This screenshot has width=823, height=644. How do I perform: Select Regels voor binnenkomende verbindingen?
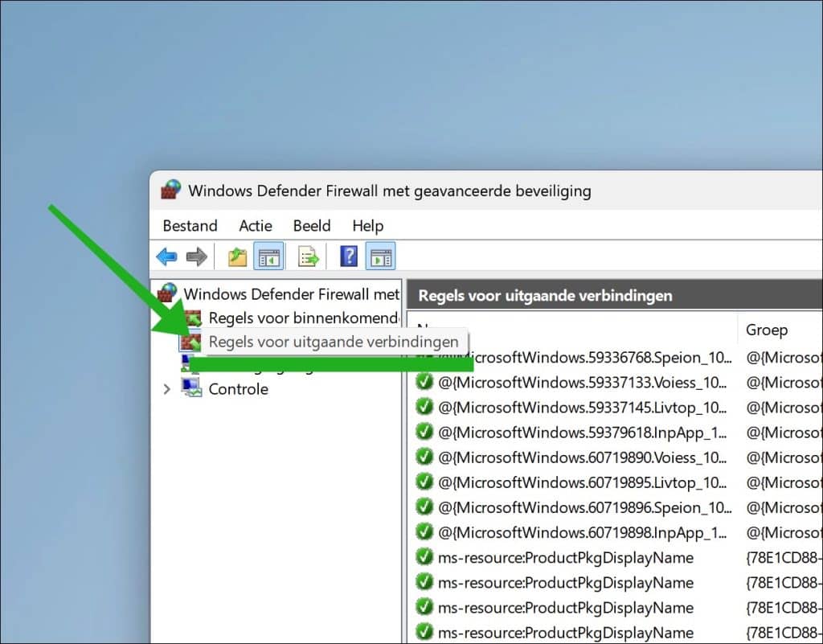coord(303,318)
